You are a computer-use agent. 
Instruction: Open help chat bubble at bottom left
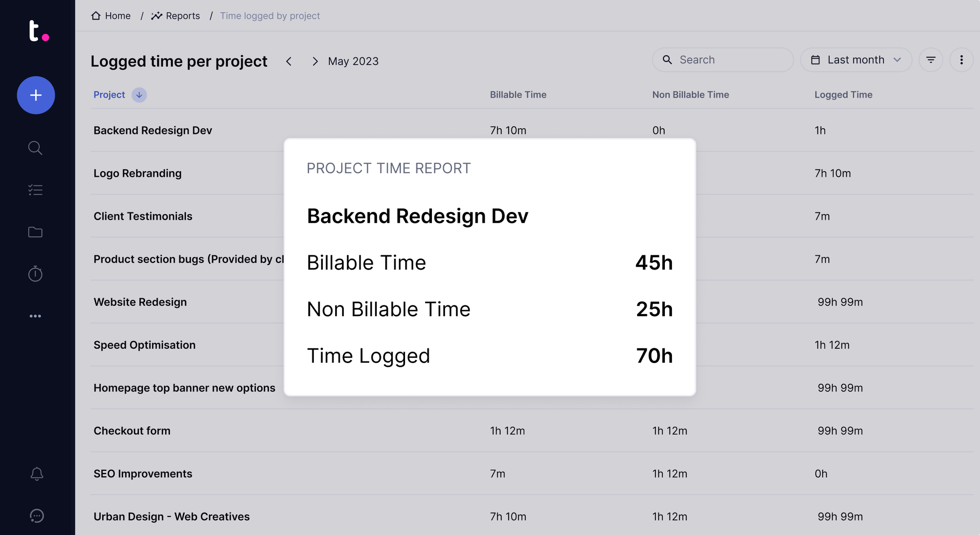[37, 516]
